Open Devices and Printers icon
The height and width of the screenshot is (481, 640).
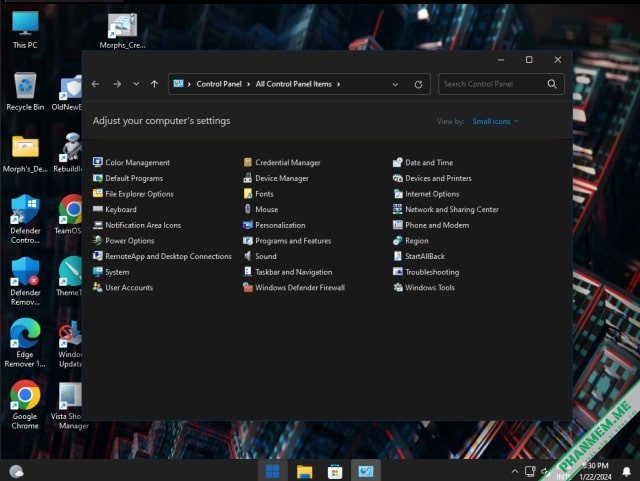[398, 178]
